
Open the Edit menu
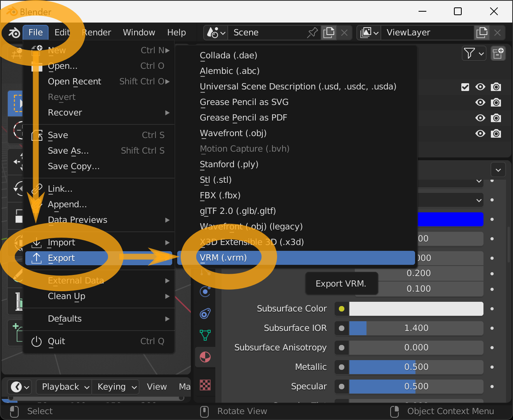tap(62, 33)
